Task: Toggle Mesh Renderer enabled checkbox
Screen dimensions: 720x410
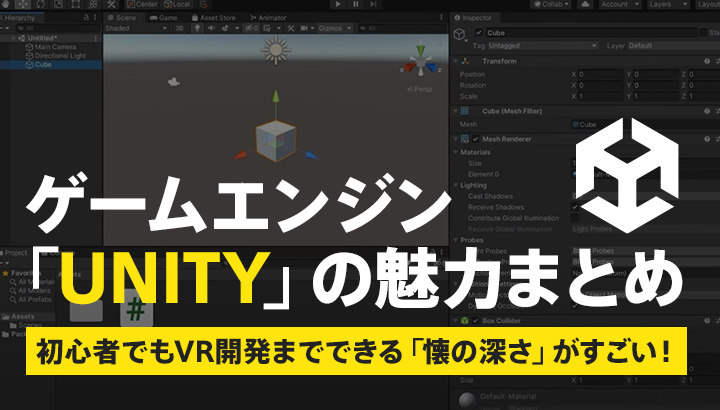Action: coord(476,139)
